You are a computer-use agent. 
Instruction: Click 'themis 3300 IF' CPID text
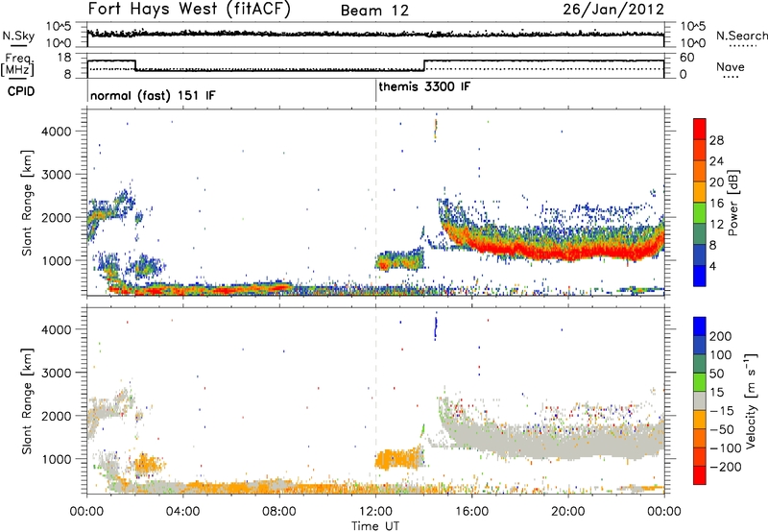[424, 86]
